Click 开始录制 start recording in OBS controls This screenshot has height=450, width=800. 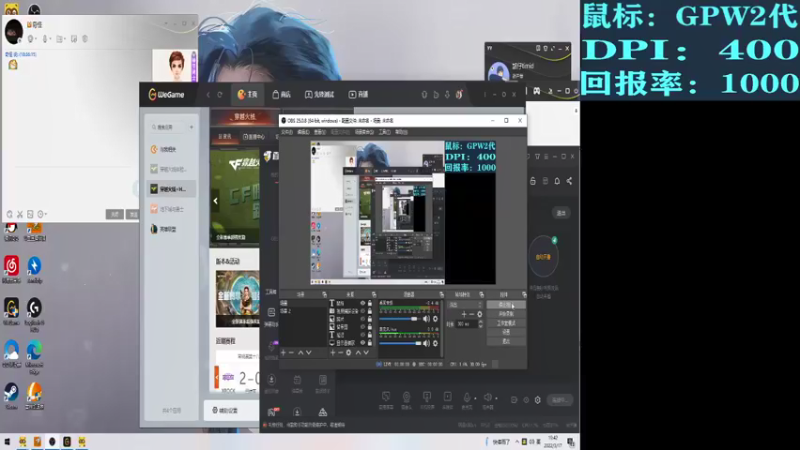[506, 314]
